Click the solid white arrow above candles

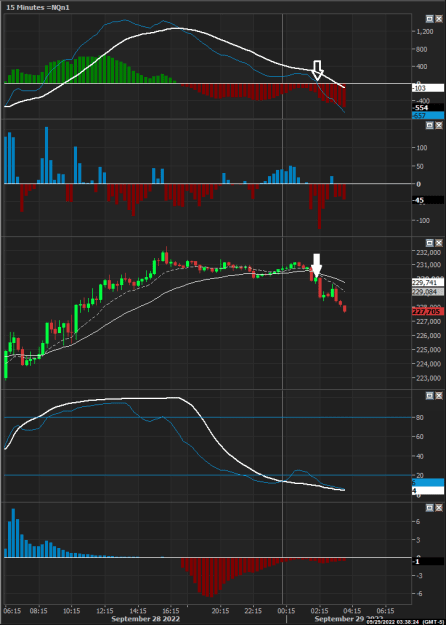click(x=316, y=265)
